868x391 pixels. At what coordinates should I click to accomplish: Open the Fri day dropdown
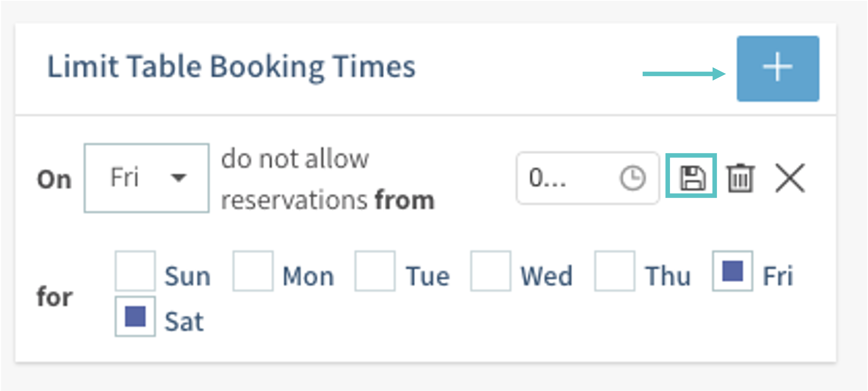coord(146,178)
